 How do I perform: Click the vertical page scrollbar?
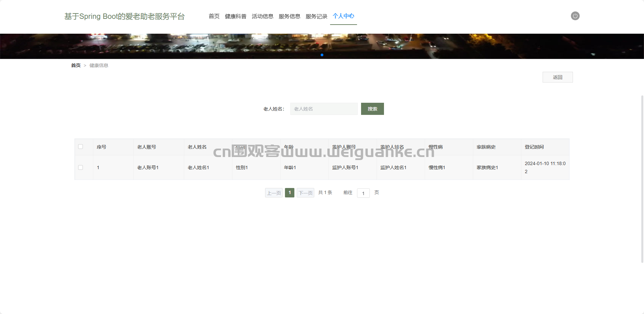642,179
